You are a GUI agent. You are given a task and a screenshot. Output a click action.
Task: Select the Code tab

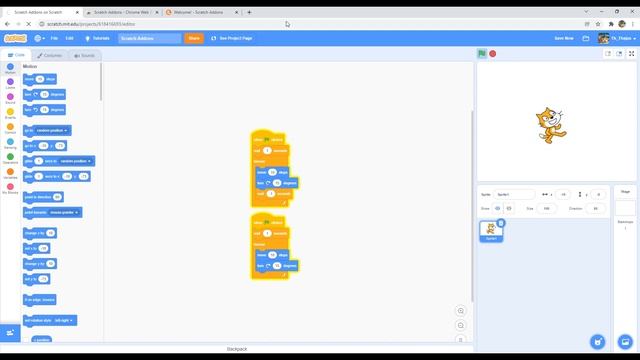(16, 55)
